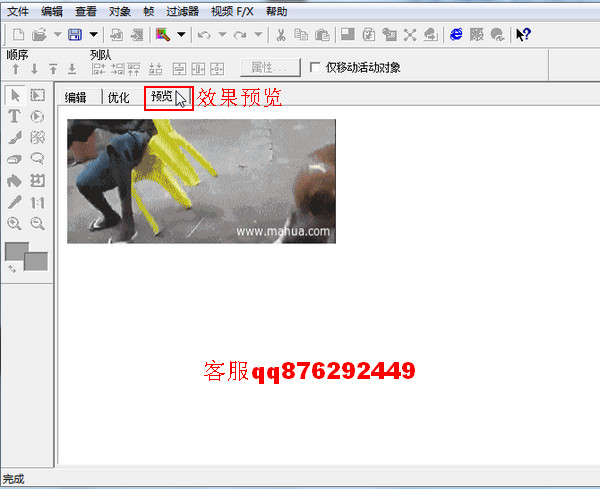This screenshot has height=489, width=600.
Task: Open the 查看 menu
Action: 86,12
